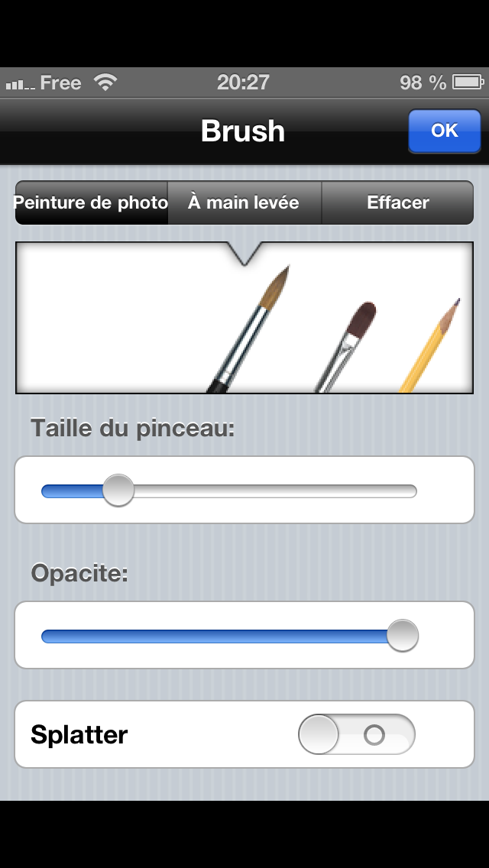Tap the Splatter label text
This screenshot has height=868, width=489.
click(79, 735)
